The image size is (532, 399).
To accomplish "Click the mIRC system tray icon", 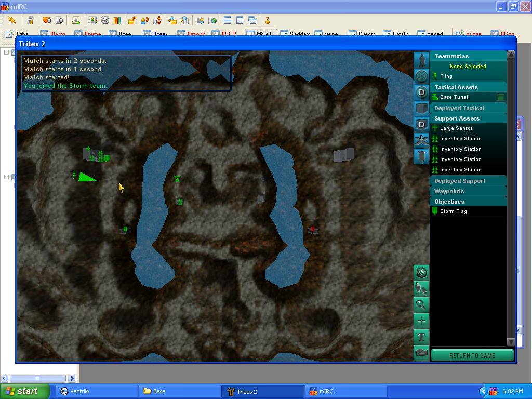I will coord(493,392).
